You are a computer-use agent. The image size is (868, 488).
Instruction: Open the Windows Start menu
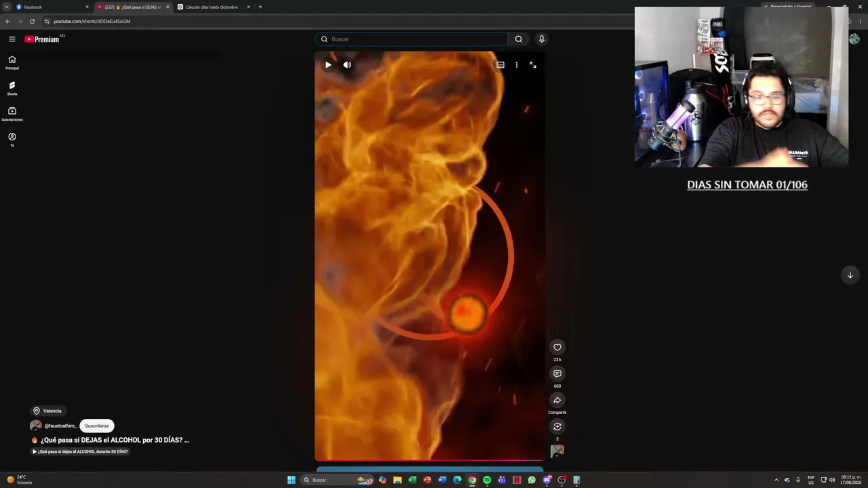pos(291,480)
